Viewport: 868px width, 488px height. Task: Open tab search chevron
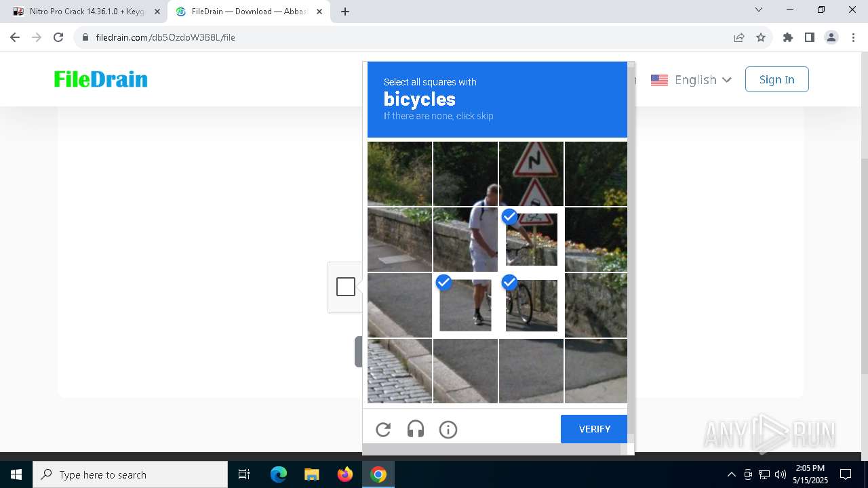tap(759, 9)
